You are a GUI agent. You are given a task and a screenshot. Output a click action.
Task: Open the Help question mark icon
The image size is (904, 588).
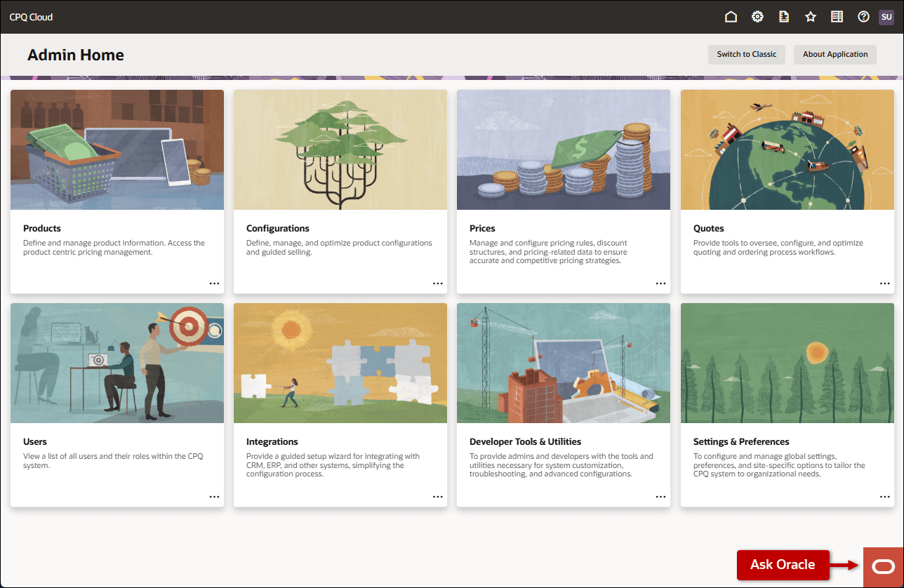[x=863, y=16]
